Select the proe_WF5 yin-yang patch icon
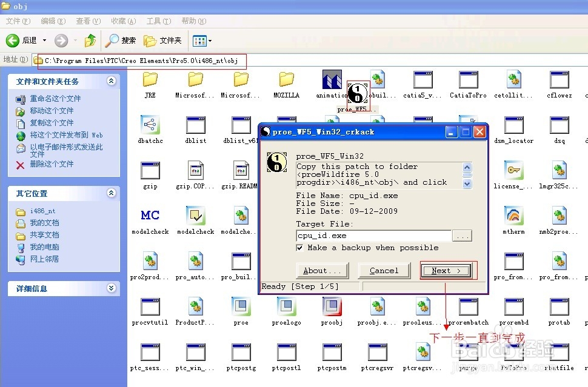The width and height of the screenshot is (588, 387). (357, 93)
